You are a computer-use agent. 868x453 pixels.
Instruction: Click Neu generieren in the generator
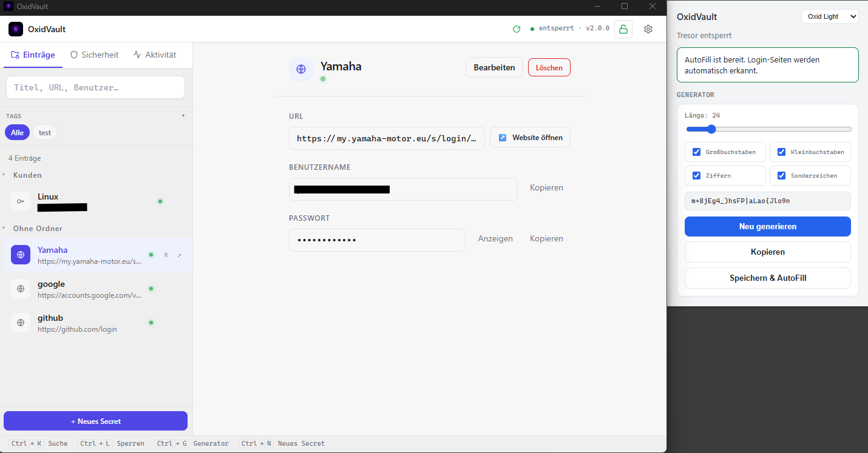click(x=768, y=226)
